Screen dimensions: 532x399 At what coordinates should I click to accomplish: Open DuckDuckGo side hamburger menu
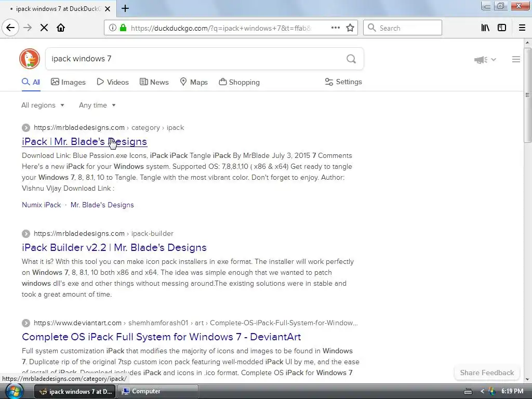pos(516,59)
